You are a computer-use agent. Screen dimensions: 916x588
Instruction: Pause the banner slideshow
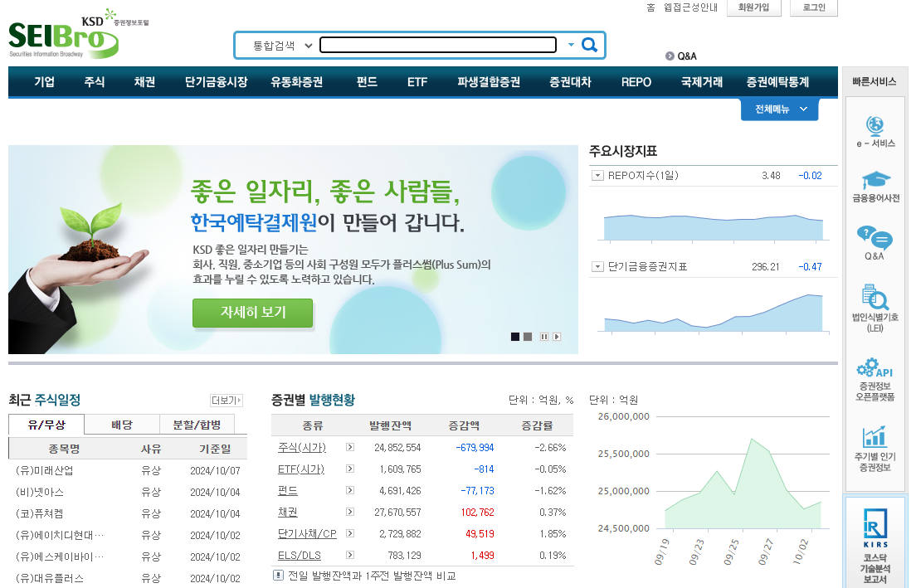[544, 337]
